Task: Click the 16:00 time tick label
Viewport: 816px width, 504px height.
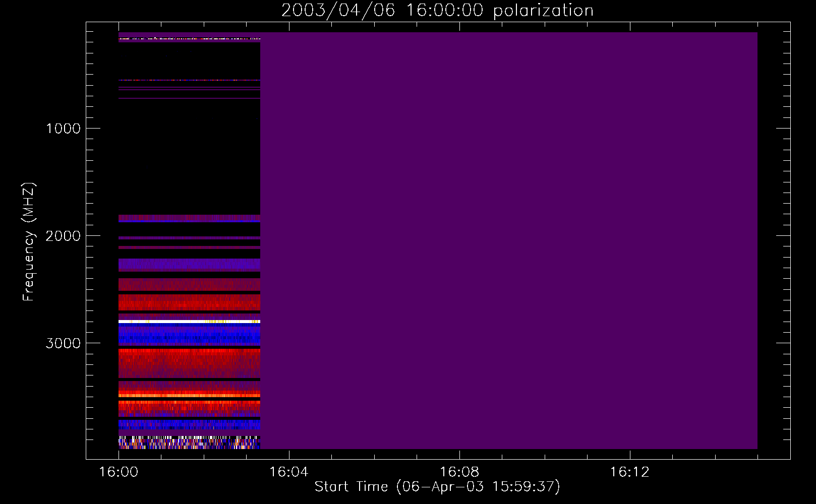Action: [x=119, y=472]
